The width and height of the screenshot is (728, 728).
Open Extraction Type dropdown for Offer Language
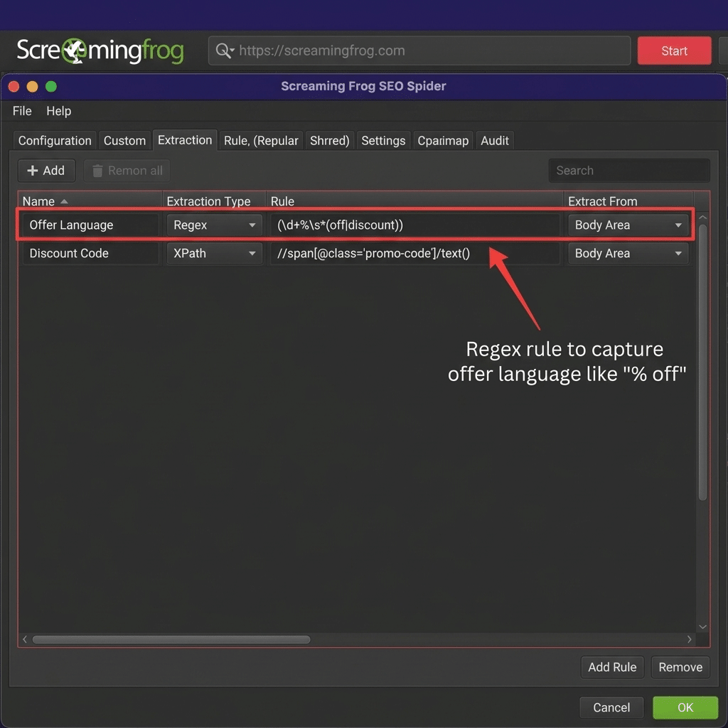pyautogui.click(x=215, y=225)
